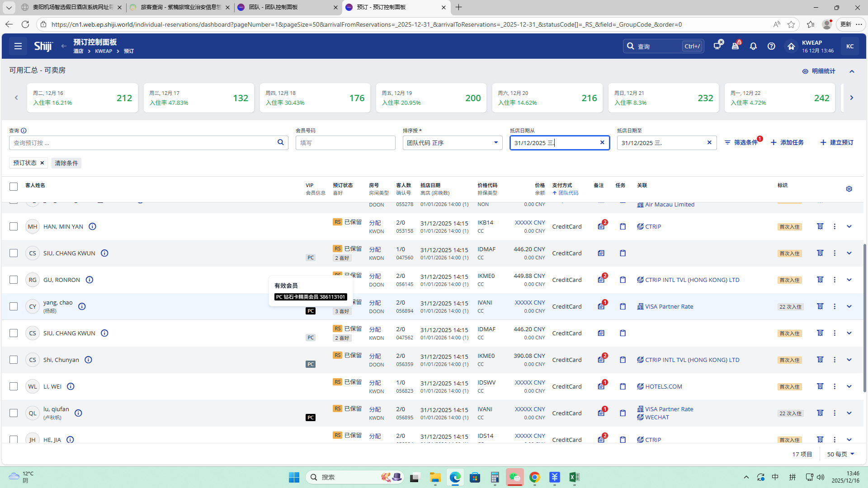868x488 pixels.
Task: Expand row details for lu, qiufan
Action: [849, 413]
